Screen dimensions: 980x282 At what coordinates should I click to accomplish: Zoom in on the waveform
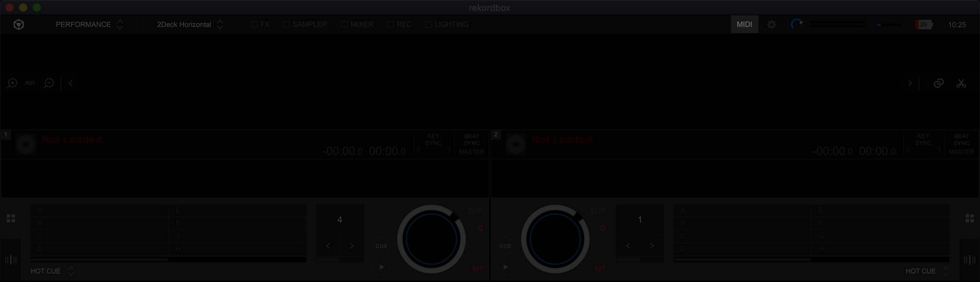click(x=12, y=83)
